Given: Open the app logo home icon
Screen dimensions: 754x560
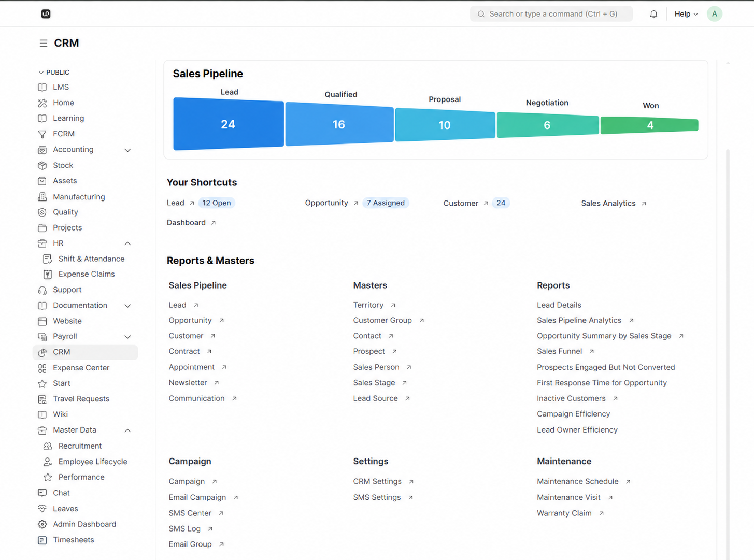Looking at the screenshot, I should pos(46,14).
